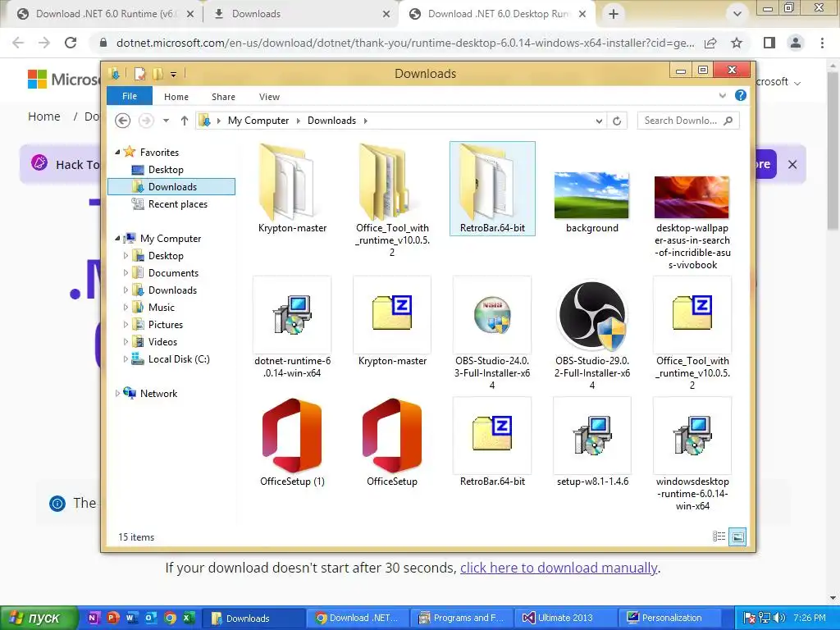The width and height of the screenshot is (840, 630).
Task: Click the Search Downloads field
Action: pyautogui.click(x=688, y=121)
